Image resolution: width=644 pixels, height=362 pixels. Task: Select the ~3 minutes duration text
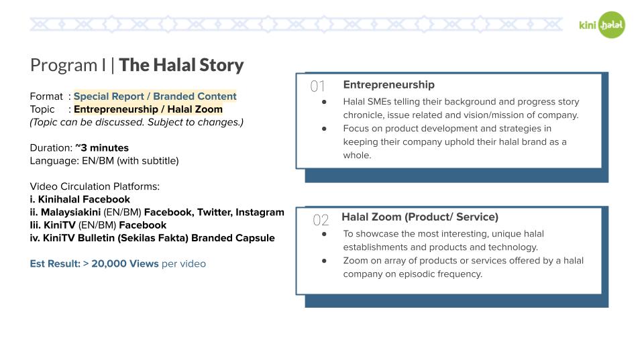[102, 147]
